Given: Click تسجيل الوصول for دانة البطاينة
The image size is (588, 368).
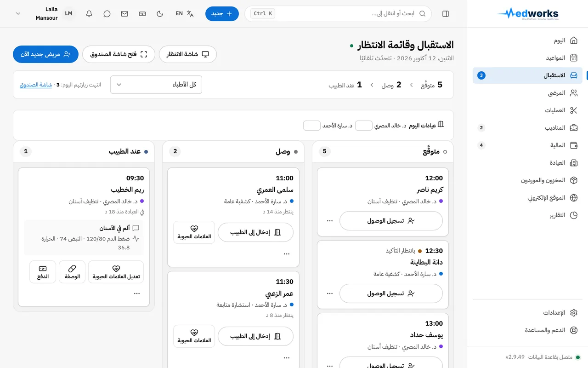Looking at the screenshot, I should point(391,293).
